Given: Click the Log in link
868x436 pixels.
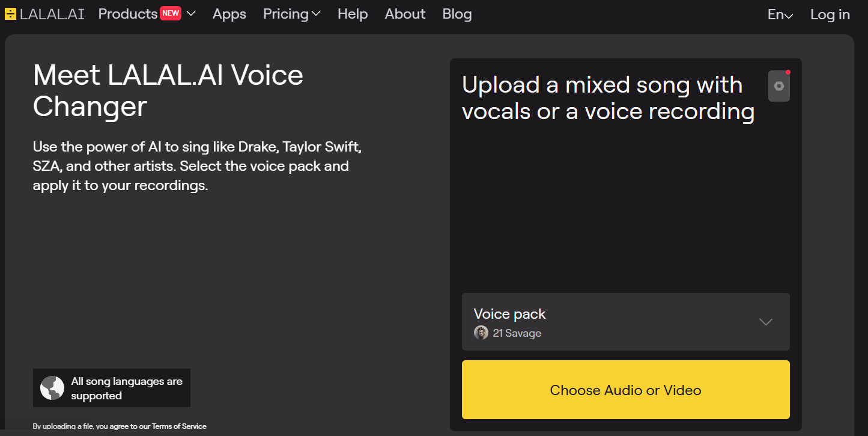Looking at the screenshot, I should click(x=830, y=14).
